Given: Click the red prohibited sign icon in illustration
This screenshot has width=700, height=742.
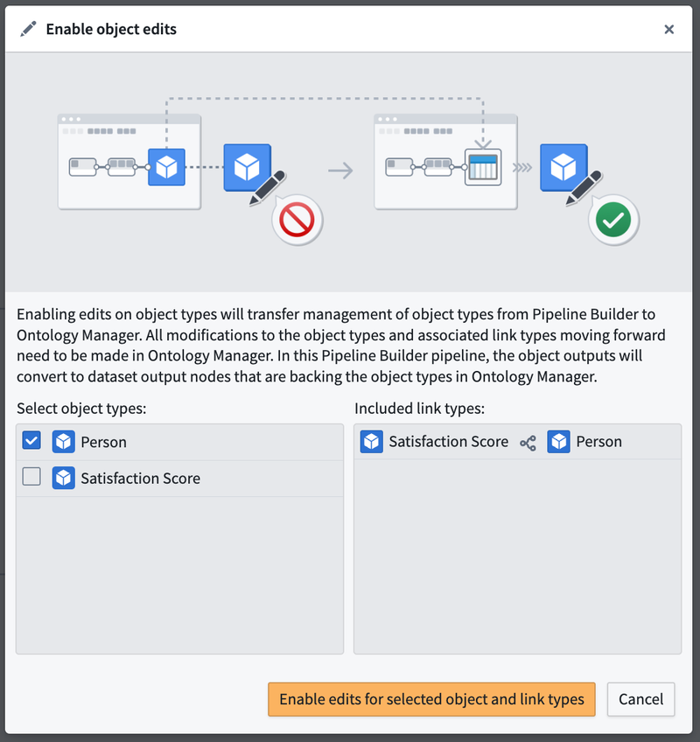Looking at the screenshot, I should point(297,220).
